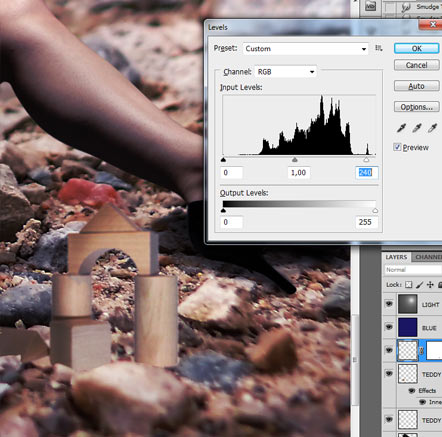Image resolution: width=442 pixels, height=437 pixels.
Task: Switch to the Channels tab
Action: [x=428, y=257]
